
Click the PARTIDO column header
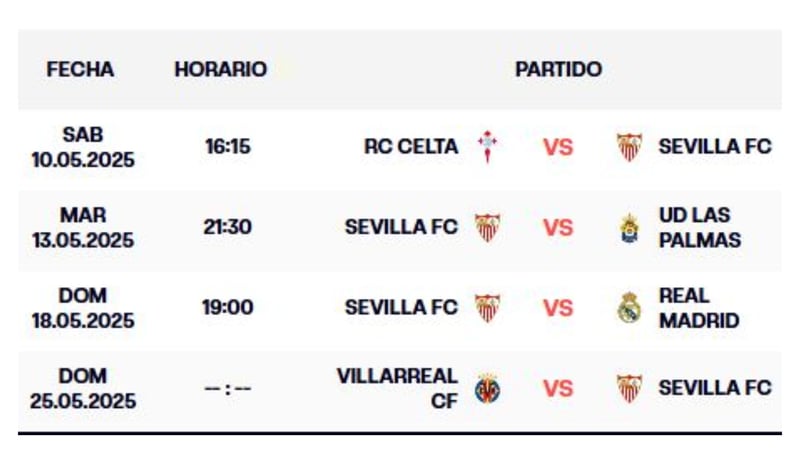click(x=558, y=70)
